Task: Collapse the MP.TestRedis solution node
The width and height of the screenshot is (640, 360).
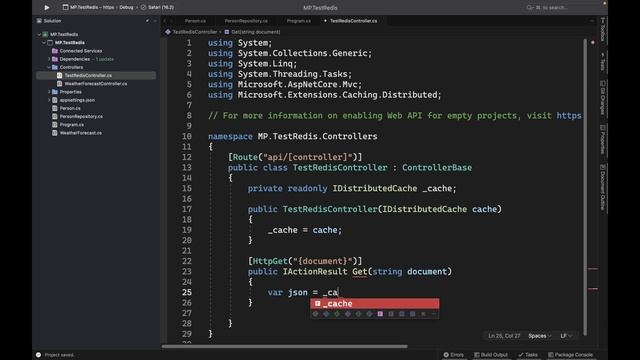Action: tap(40, 34)
